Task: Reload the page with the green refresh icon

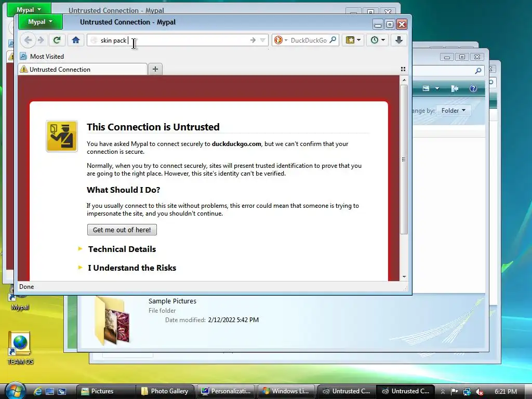Action: tap(57, 41)
